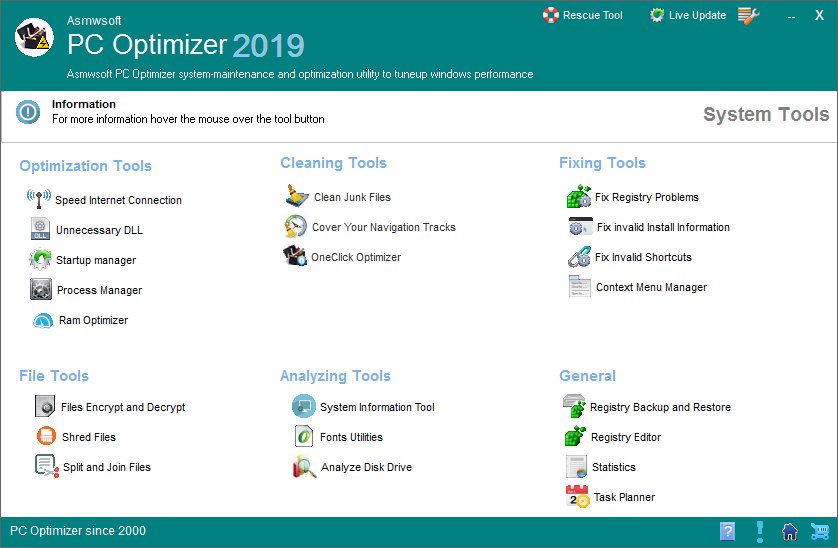Run Live Update
Screen dimensions: 838x548
688,15
